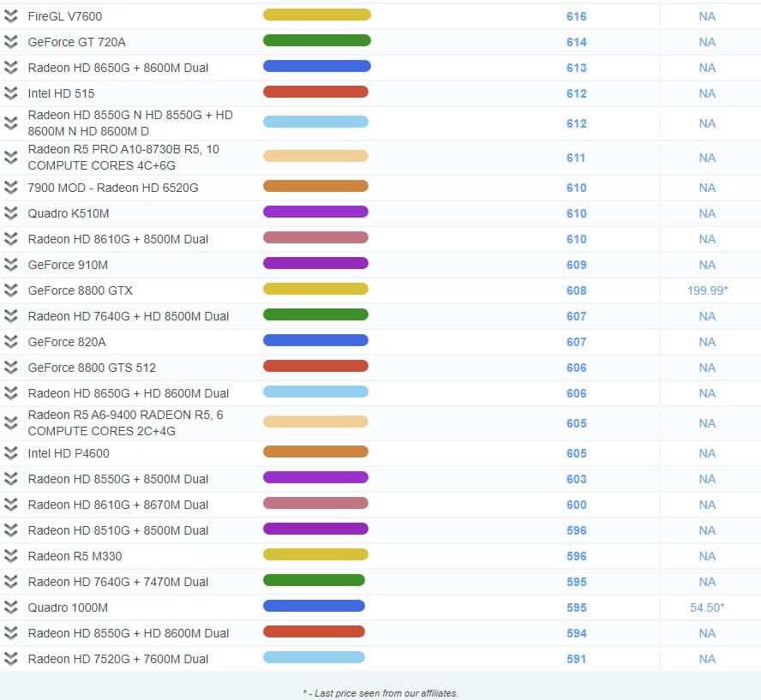The width and height of the screenshot is (761, 700).
Task: Click the yellow bar for FireGL V7600
Action: 317,15
